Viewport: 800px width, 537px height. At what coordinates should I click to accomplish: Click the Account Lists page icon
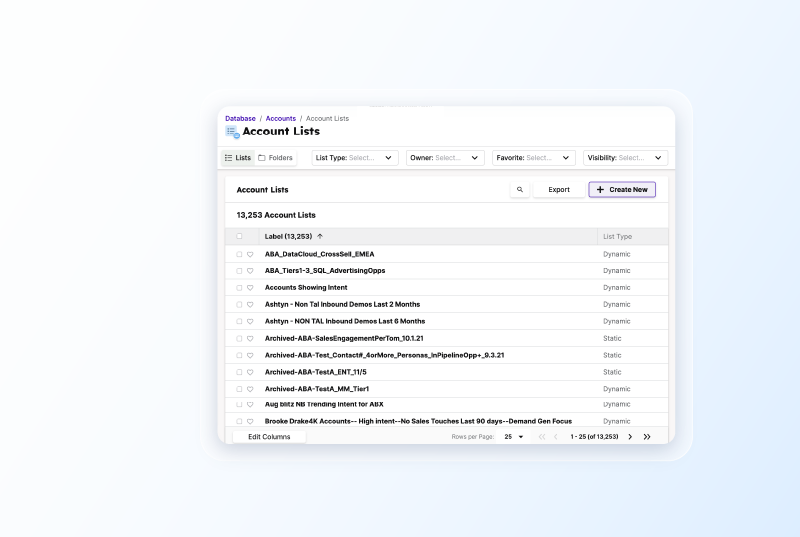[x=232, y=131]
